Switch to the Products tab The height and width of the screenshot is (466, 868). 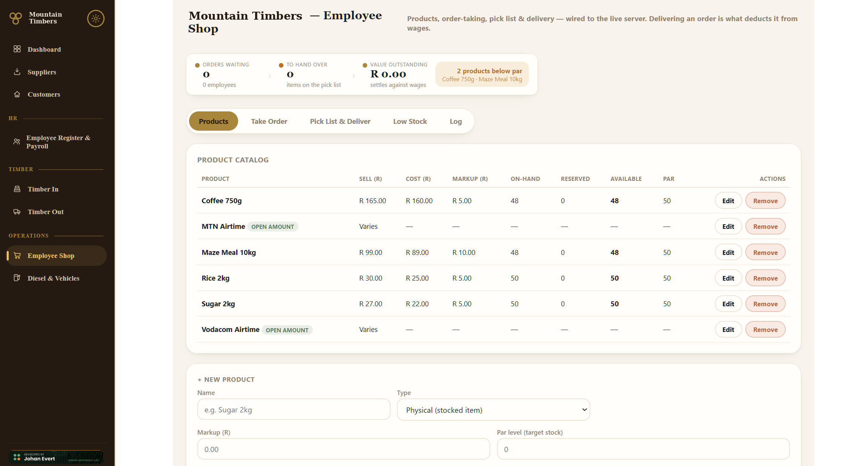click(x=214, y=121)
